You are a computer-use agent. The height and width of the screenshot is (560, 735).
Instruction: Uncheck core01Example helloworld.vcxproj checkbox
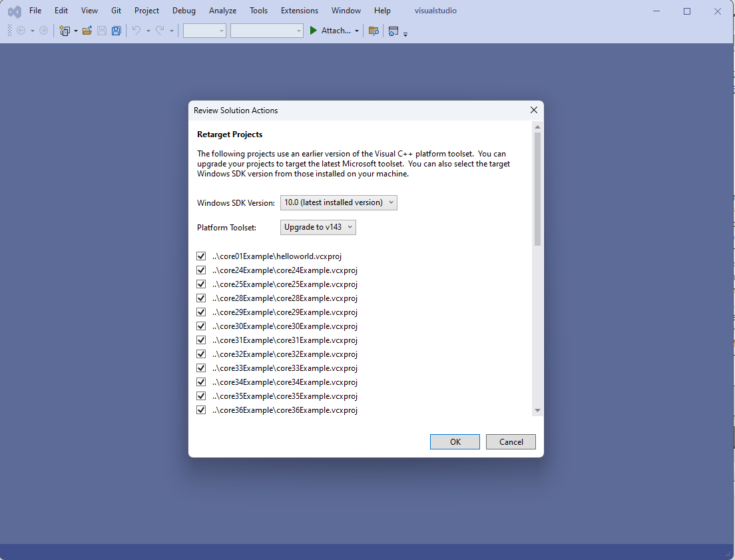click(201, 256)
